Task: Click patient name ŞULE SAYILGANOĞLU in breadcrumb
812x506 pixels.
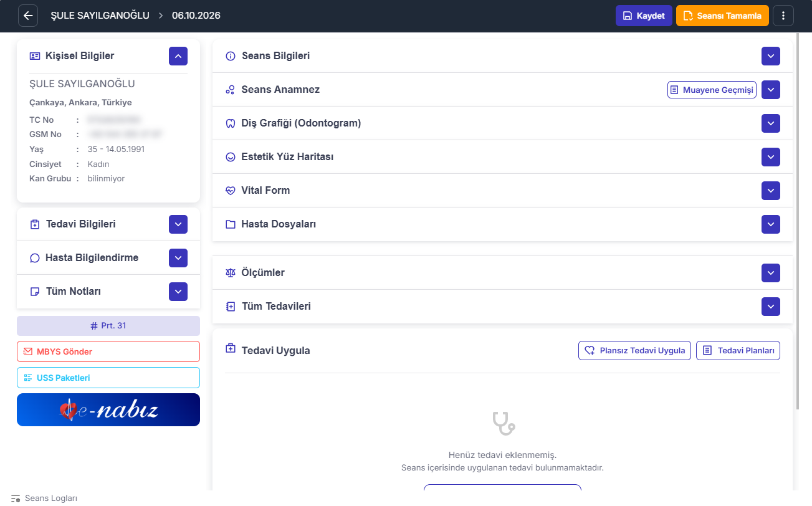Action: point(100,16)
